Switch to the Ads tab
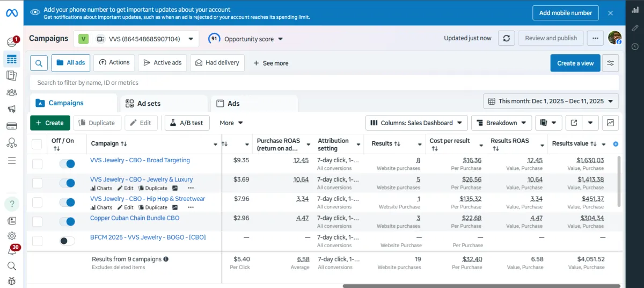644x288 pixels. click(x=233, y=104)
